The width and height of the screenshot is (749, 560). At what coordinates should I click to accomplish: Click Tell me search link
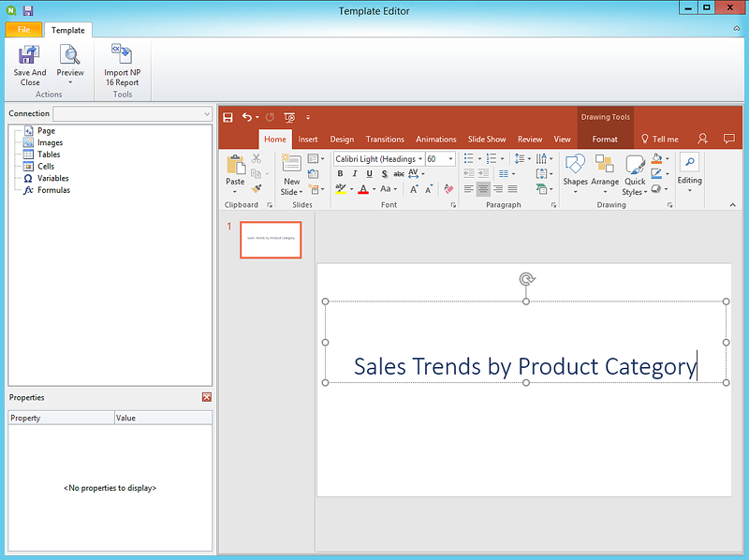(x=660, y=140)
